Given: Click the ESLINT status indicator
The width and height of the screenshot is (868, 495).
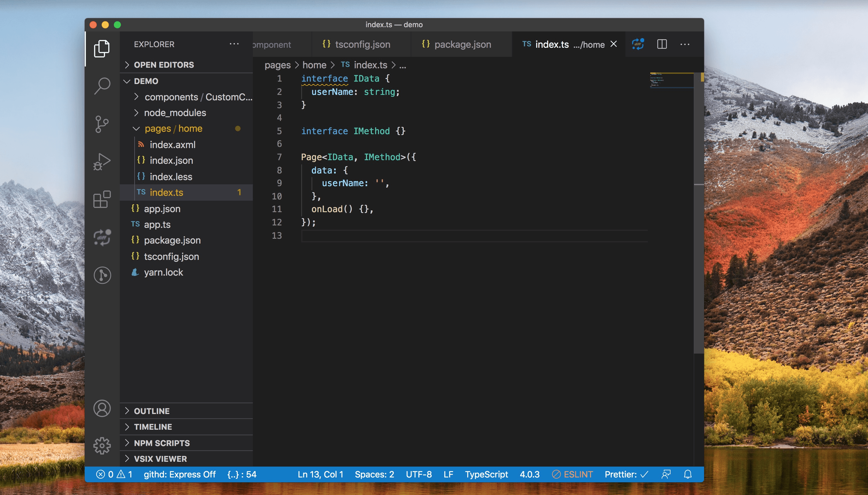Looking at the screenshot, I should pos(572,474).
